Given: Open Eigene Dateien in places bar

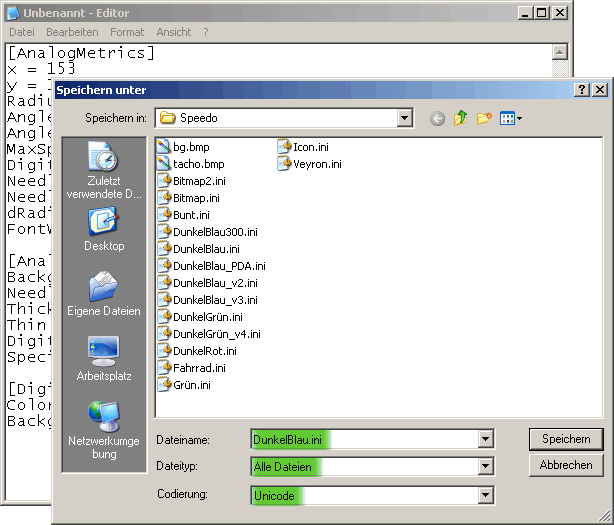Looking at the screenshot, I should tap(104, 294).
